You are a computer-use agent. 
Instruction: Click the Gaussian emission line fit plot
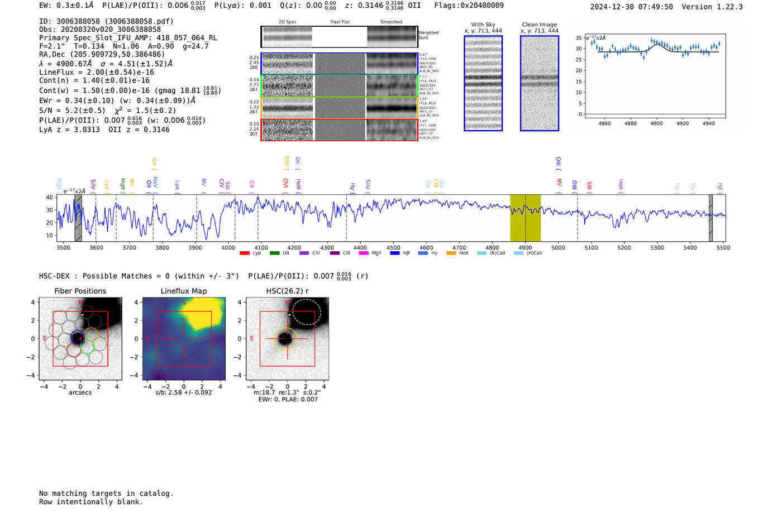click(655, 76)
